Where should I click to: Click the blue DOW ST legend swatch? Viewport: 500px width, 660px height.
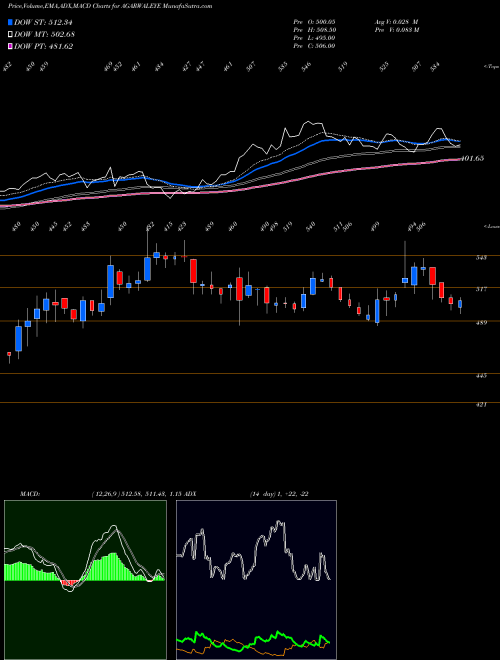10,22
